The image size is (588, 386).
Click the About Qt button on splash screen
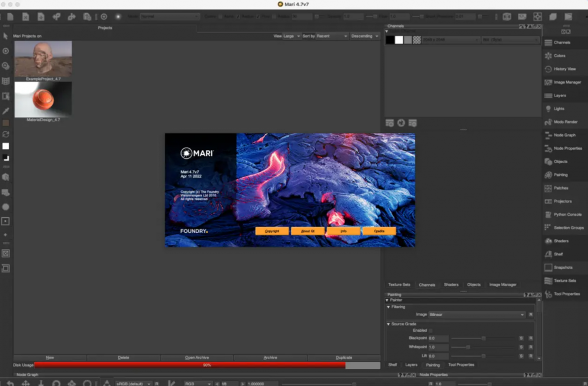[308, 231]
